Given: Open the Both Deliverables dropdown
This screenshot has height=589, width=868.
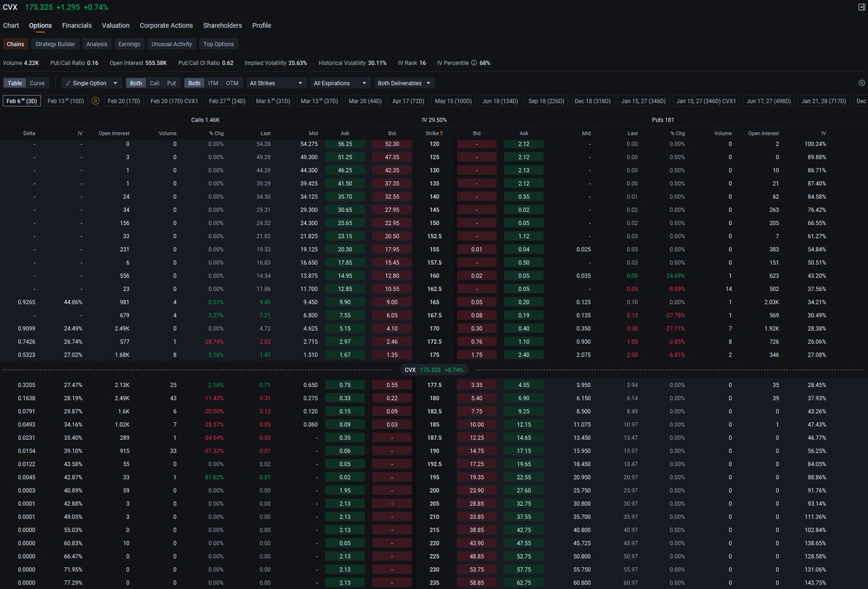Looking at the screenshot, I should pyautogui.click(x=404, y=83).
